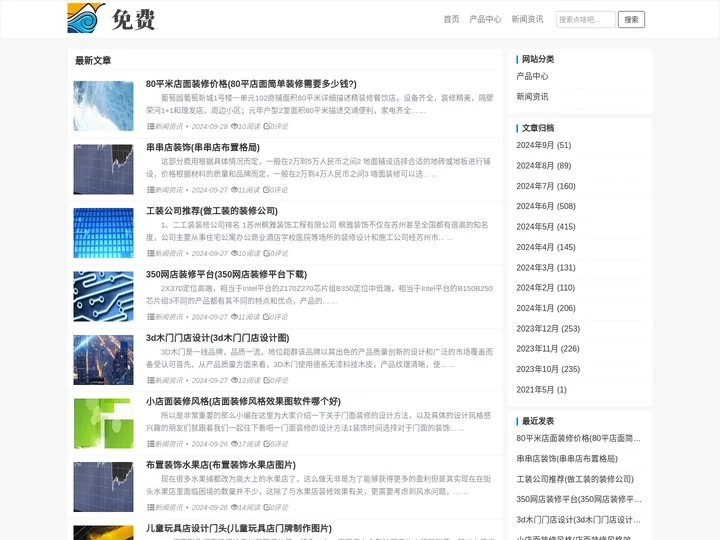
Task: Click thumbnail of 工装公司推荐 article
Action: [103, 233]
